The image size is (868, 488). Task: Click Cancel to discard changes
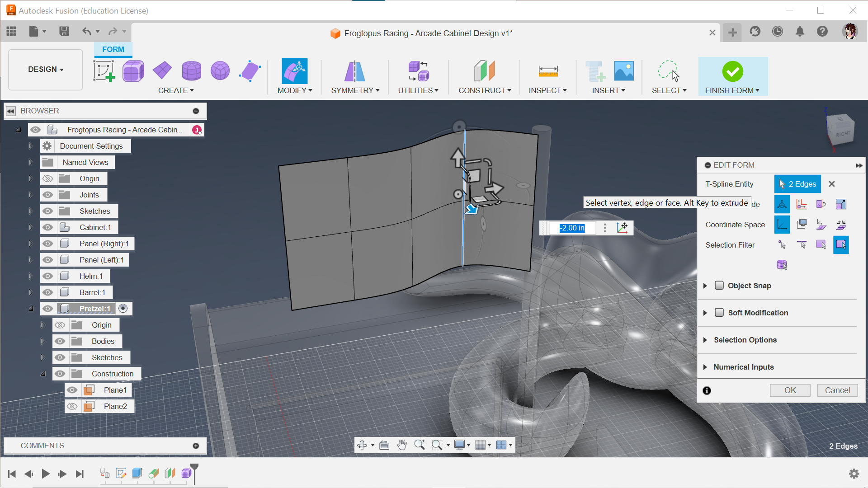pyautogui.click(x=837, y=390)
